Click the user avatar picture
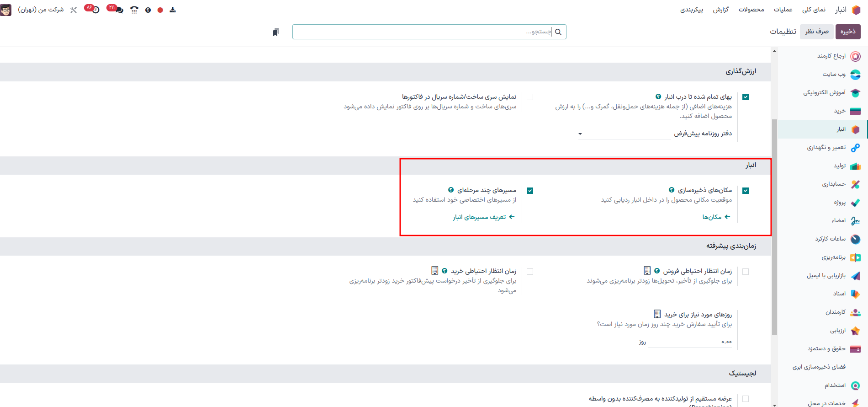Screen dimensions: 868x407 [x=6, y=10]
